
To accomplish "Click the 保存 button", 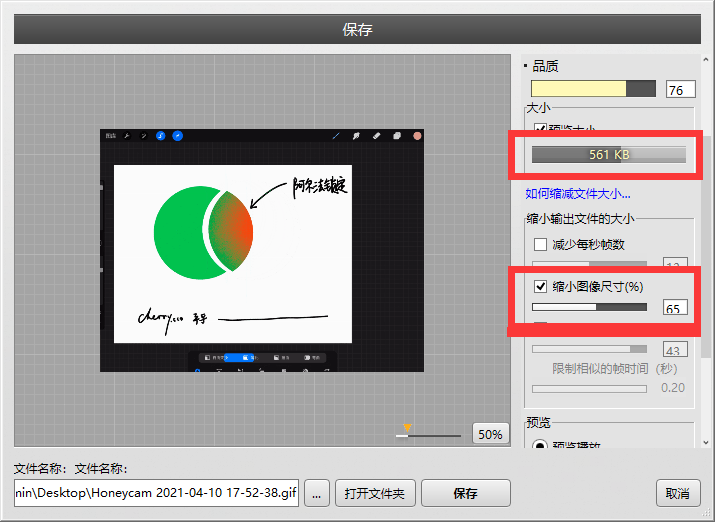I will coord(466,493).
